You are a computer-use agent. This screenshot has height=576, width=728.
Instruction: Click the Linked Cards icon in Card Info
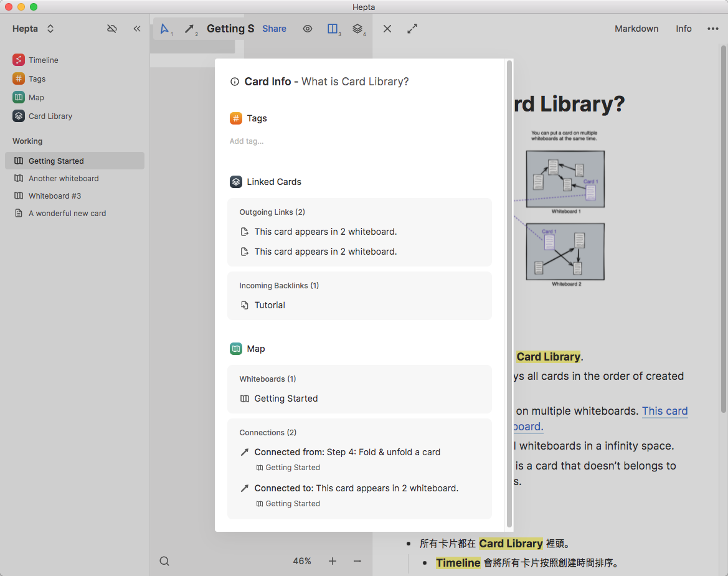(236, 182)
